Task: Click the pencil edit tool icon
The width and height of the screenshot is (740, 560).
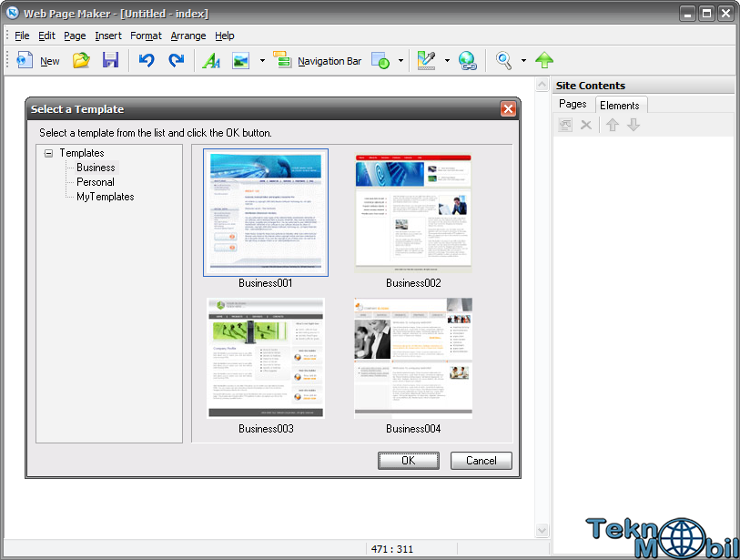Action: (x=427, y=60)
